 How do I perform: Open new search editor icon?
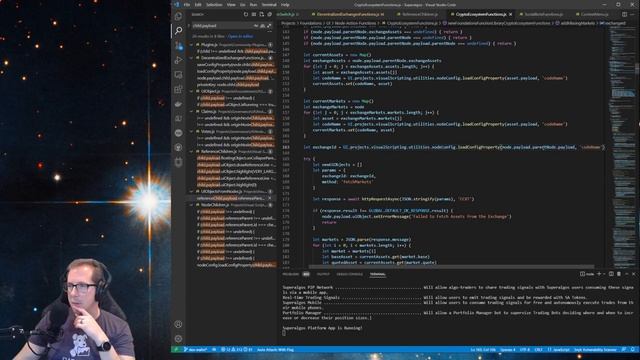pyautogui.click(x=262, y=14)
